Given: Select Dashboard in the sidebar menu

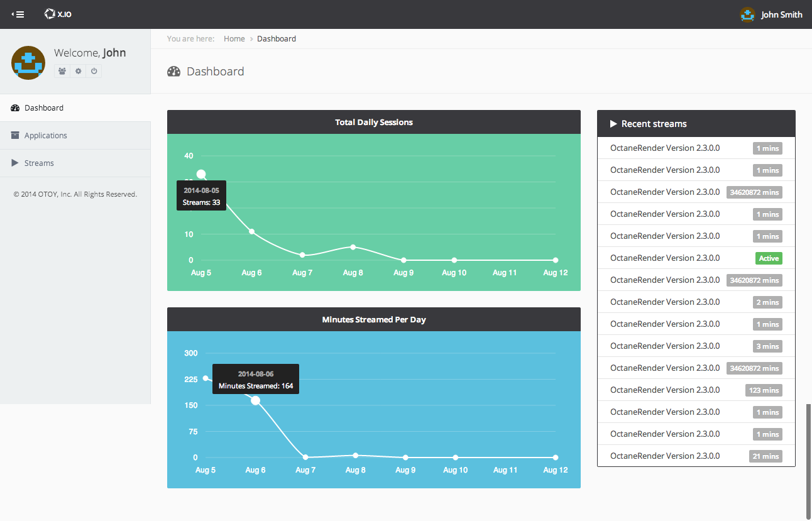Looking at the screenshot, I should click(44, 108).
